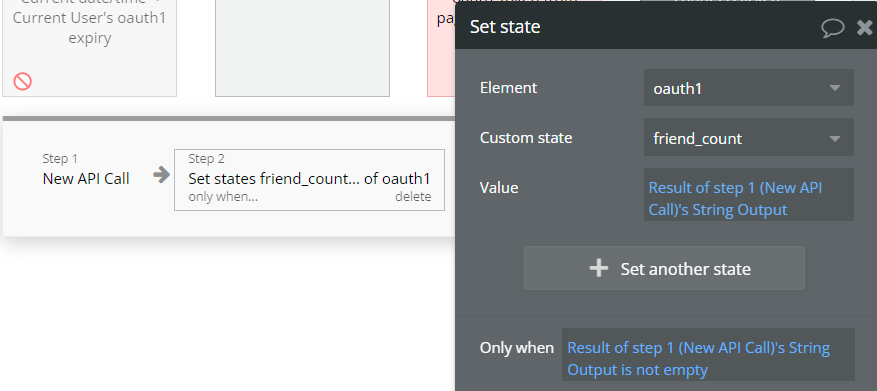Click the plus icon for another state
This screenshot has width=877, height=391.
tap(598, 268)
